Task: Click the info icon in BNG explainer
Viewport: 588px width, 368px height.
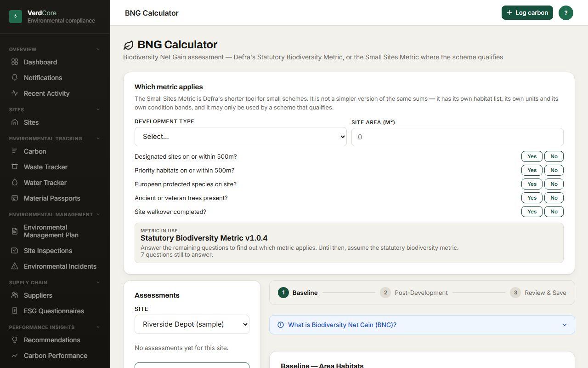Action: [x=281, y=325]
